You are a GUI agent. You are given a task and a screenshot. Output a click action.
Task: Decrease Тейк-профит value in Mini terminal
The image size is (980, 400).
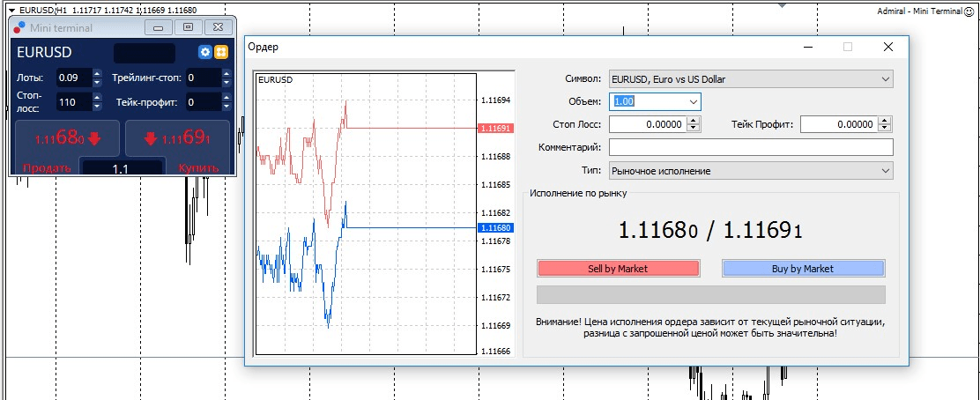(226, 106)
